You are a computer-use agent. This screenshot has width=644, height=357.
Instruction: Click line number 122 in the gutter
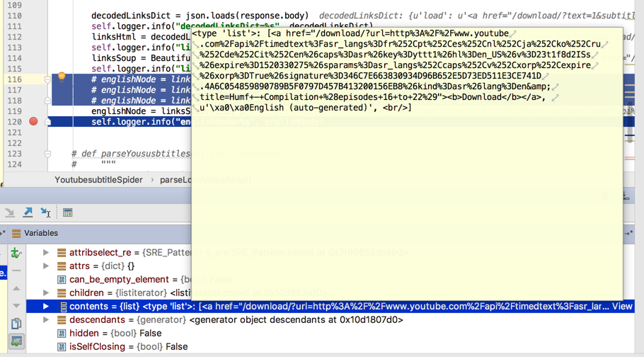coord(14,143)
